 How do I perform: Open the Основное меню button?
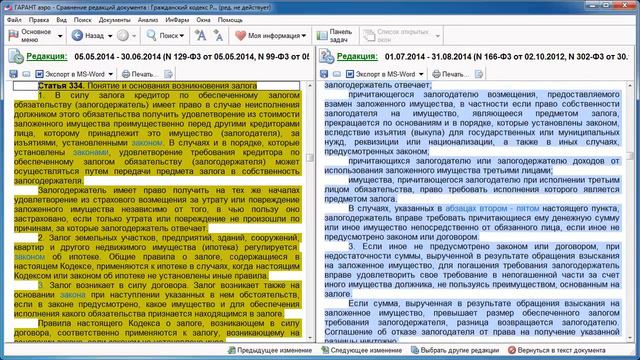point(31,36)
